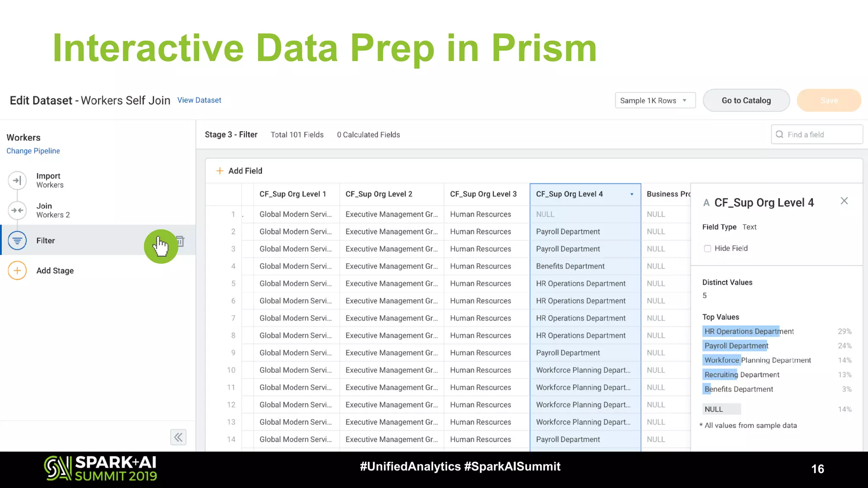Click the Add Field label
The image size is (868, 488).
(245, 171)
